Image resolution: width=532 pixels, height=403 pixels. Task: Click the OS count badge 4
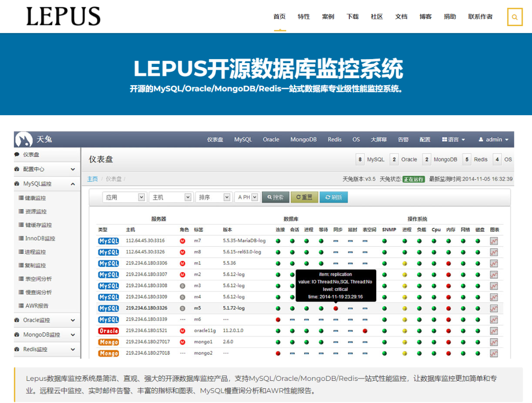tap(497, 159)
